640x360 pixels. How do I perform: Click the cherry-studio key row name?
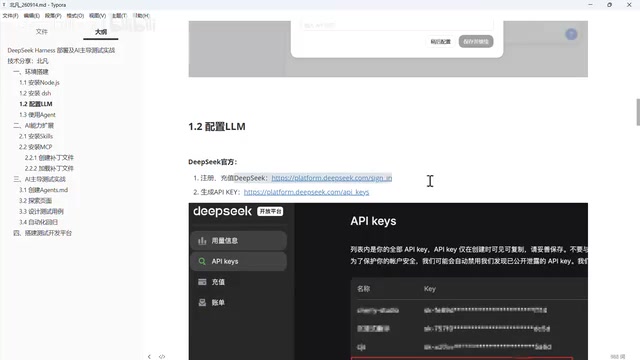378,310
